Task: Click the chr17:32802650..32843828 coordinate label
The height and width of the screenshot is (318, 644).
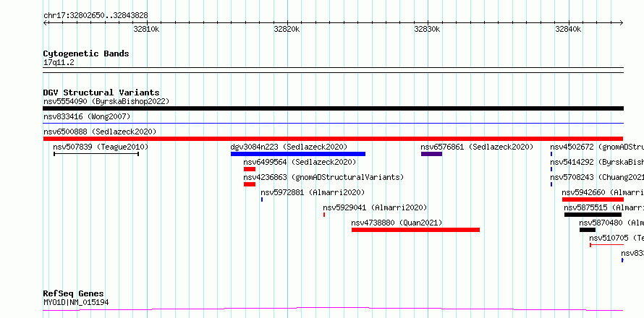Action: pos(96,16)
